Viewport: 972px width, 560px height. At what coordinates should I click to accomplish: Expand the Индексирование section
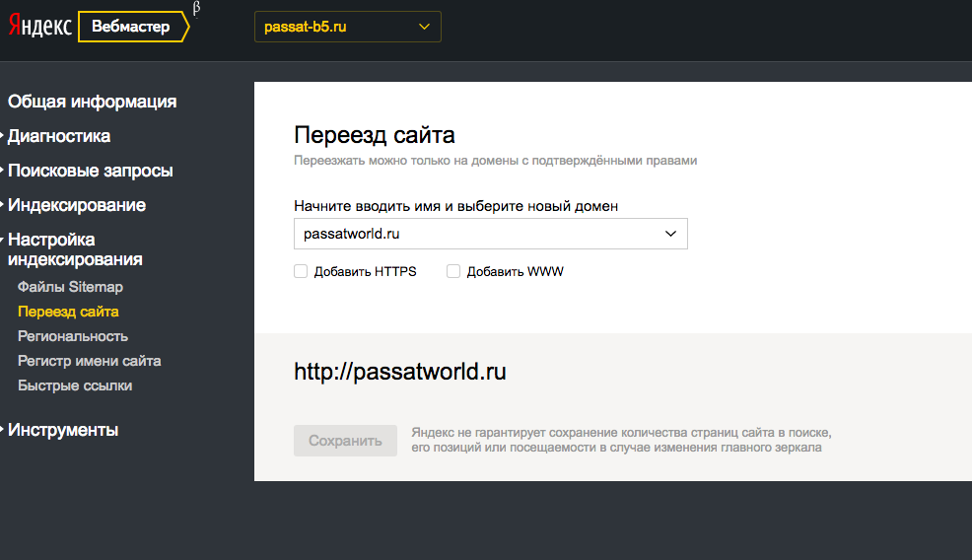click(x=77, y=205)
